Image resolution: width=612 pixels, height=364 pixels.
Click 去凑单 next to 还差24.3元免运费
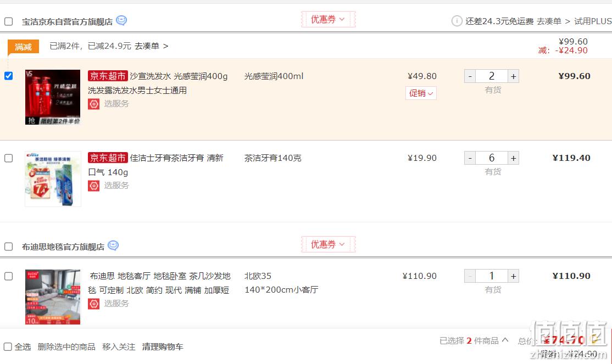549,21
